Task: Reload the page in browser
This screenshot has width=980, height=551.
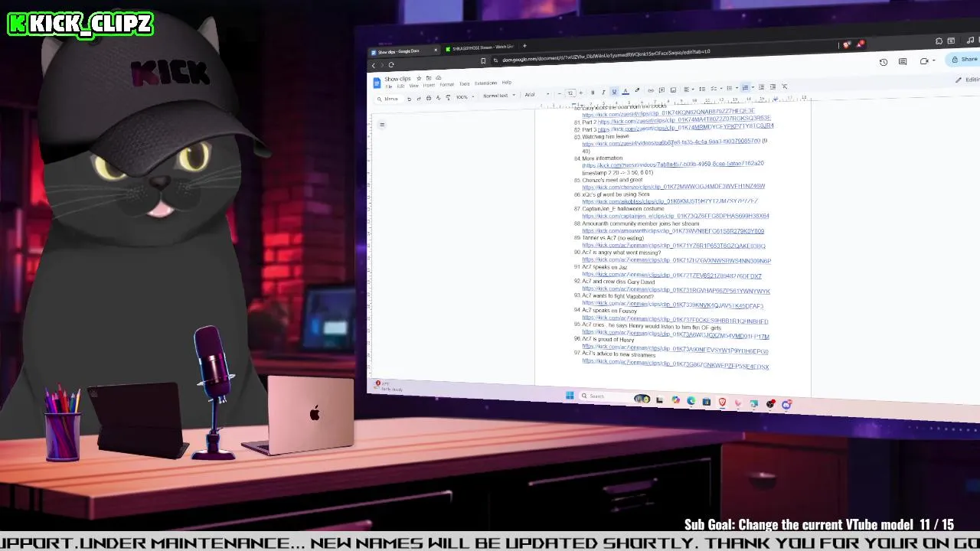Action: tap(391, 65)
